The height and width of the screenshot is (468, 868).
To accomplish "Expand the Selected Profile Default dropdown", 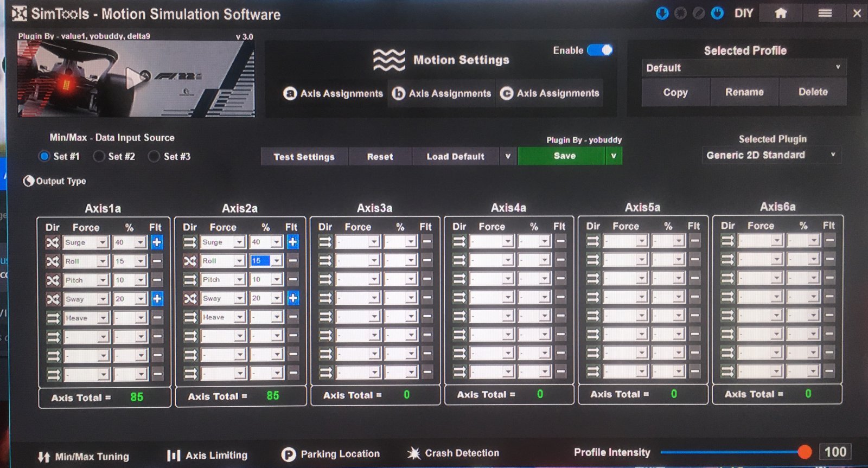I will point(743,68).
